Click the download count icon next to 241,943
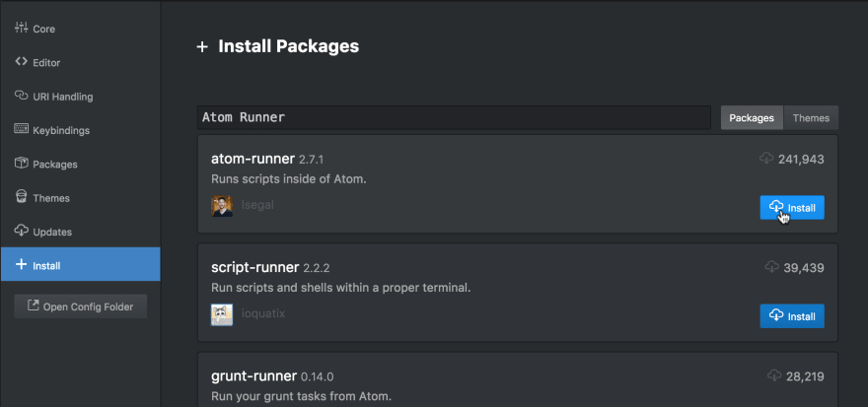 tap(766, 159)
